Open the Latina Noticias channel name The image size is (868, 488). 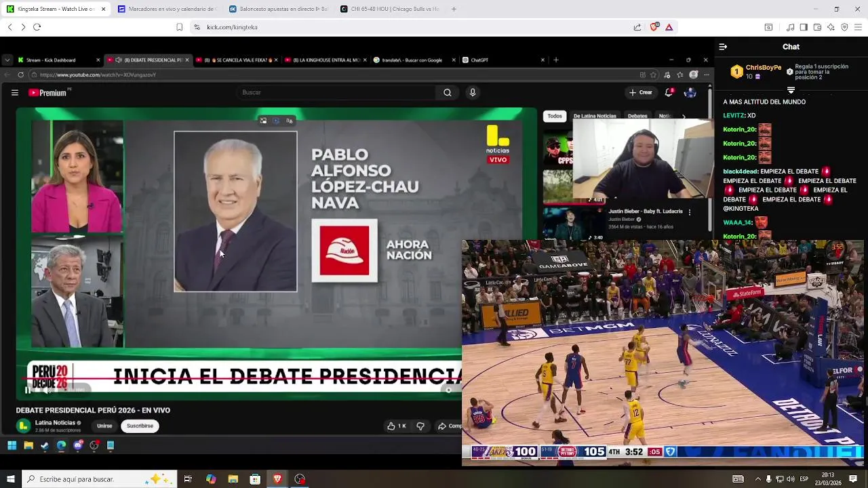[55, 423]
